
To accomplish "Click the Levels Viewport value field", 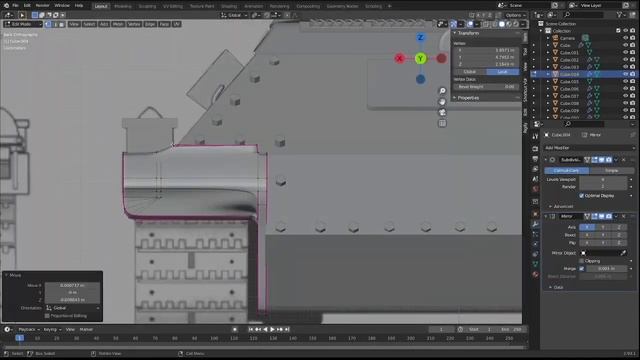I will click(603, 179).
